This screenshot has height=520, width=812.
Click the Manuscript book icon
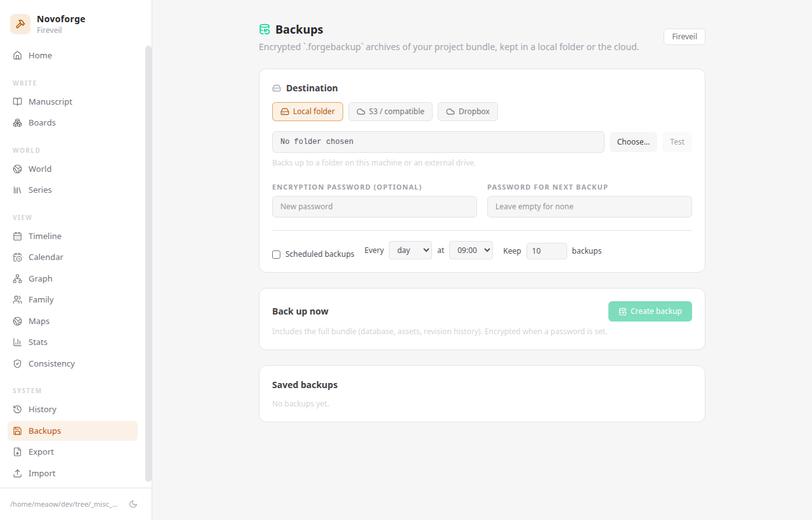18,102
